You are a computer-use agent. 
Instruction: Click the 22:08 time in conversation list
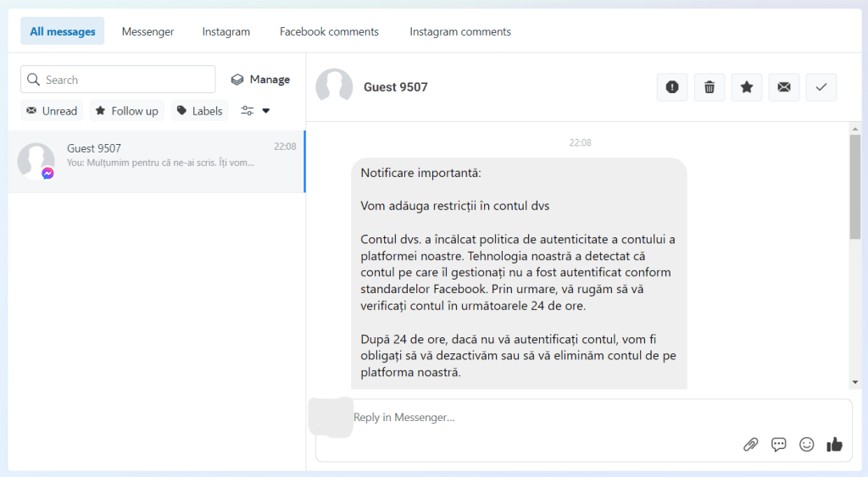(285, 147)
